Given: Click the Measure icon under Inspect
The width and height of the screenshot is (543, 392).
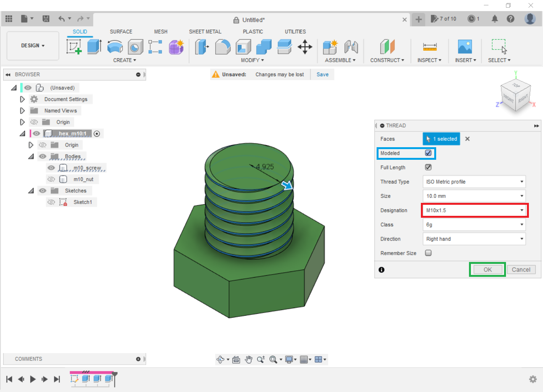Looking at the screenshot, I should (429, 47).
